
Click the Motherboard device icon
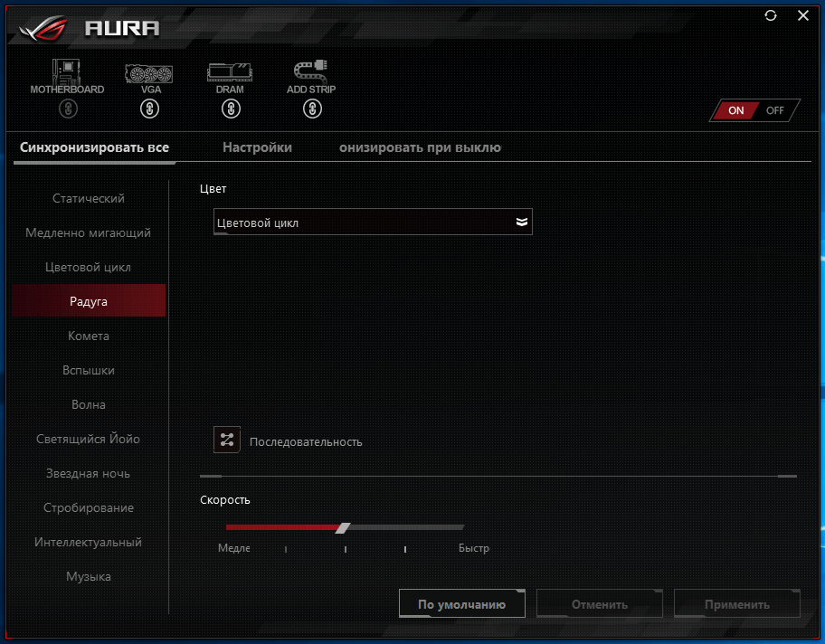pyautogui.click(x=67, y=71)
